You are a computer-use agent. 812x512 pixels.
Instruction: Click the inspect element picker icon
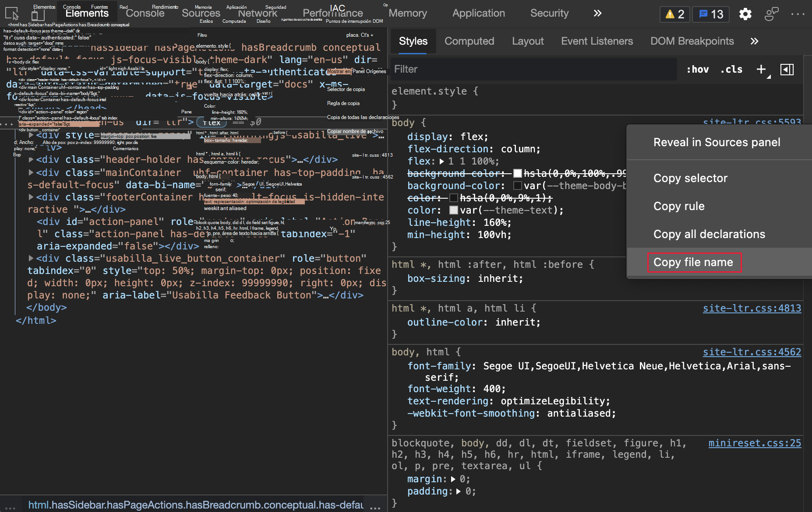(12, 14)
